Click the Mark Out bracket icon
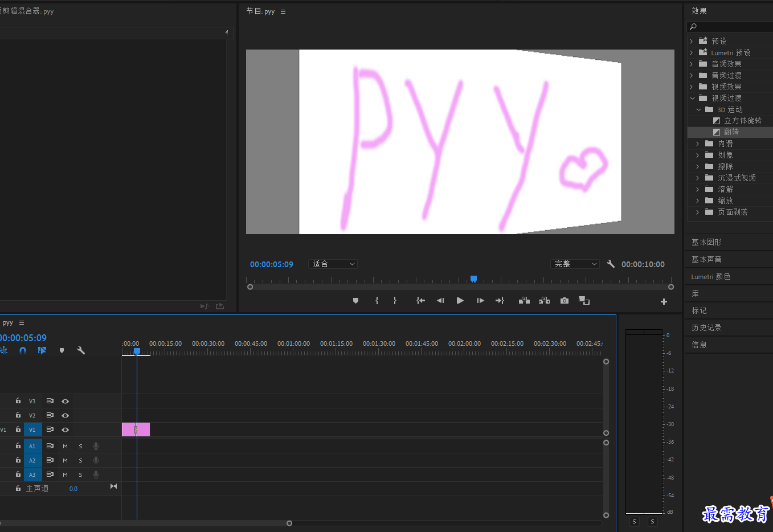The height and width of the screenshot is (532, 773). (395, 301)
